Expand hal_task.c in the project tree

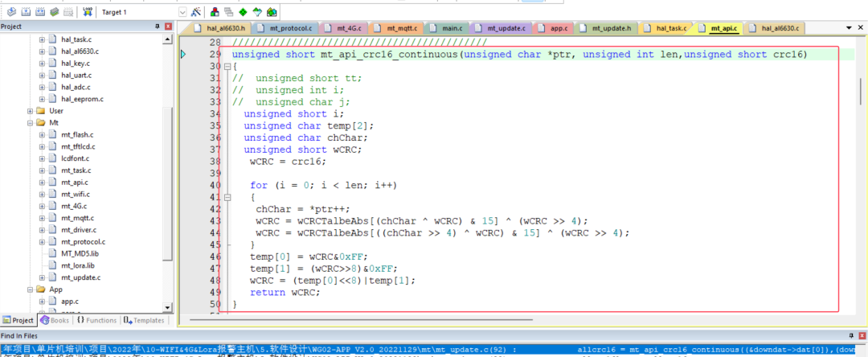[42, 39]
